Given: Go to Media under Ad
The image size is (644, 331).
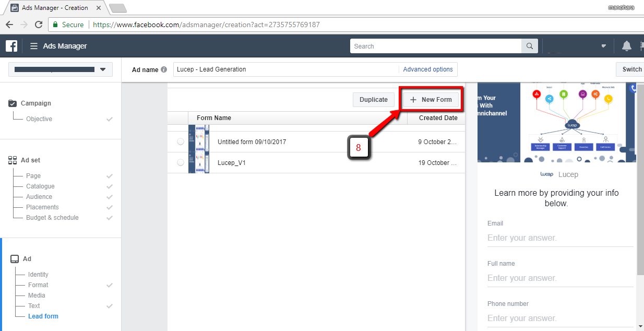Looking at the screenshot, I should (x=37, y=295).
